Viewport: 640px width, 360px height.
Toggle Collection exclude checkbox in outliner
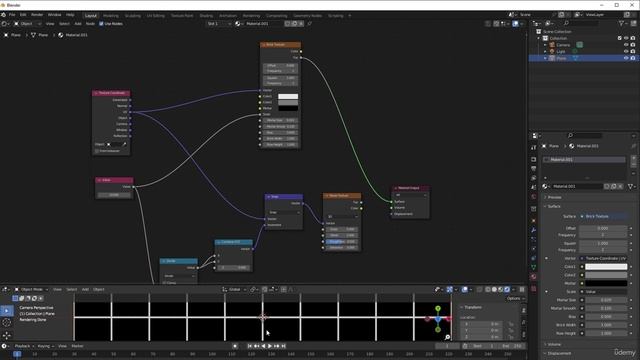[x=620, y=38]
